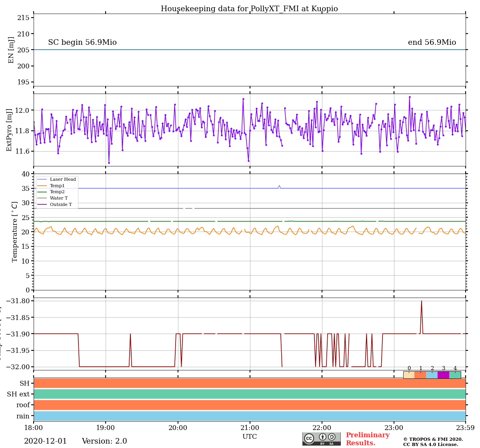Click the 215 tick on EN axis
The image size is (480, 448).
tap(23, 18)
